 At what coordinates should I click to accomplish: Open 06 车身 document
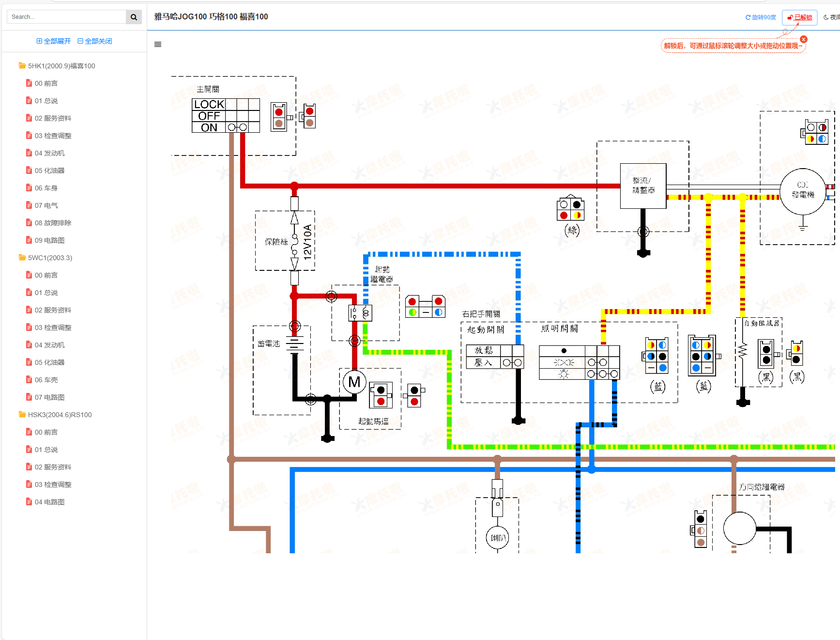tap(46, 188)
